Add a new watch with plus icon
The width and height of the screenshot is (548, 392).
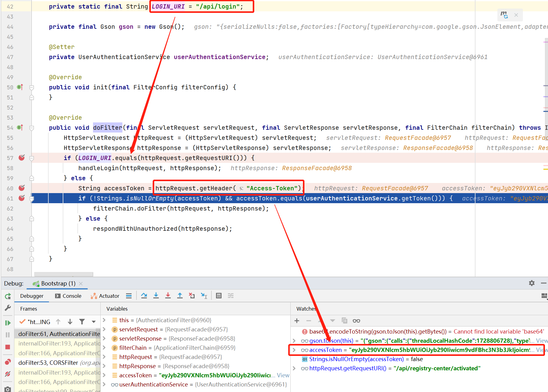(x=297, y=321)
